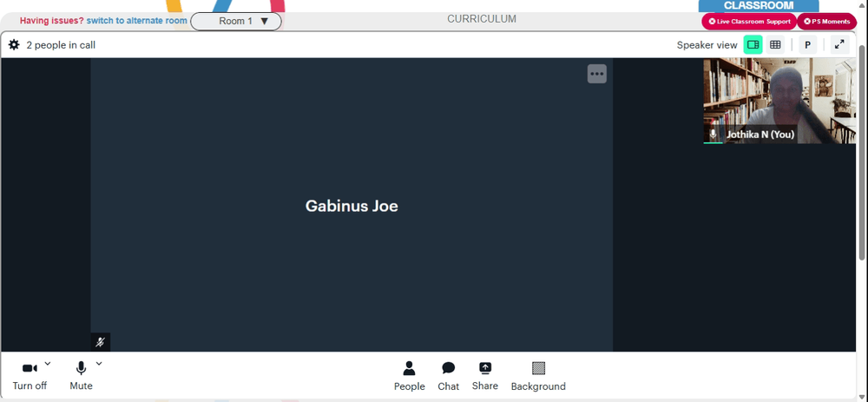Enter fullscreen with expand arrows icon

click(839, 45)
